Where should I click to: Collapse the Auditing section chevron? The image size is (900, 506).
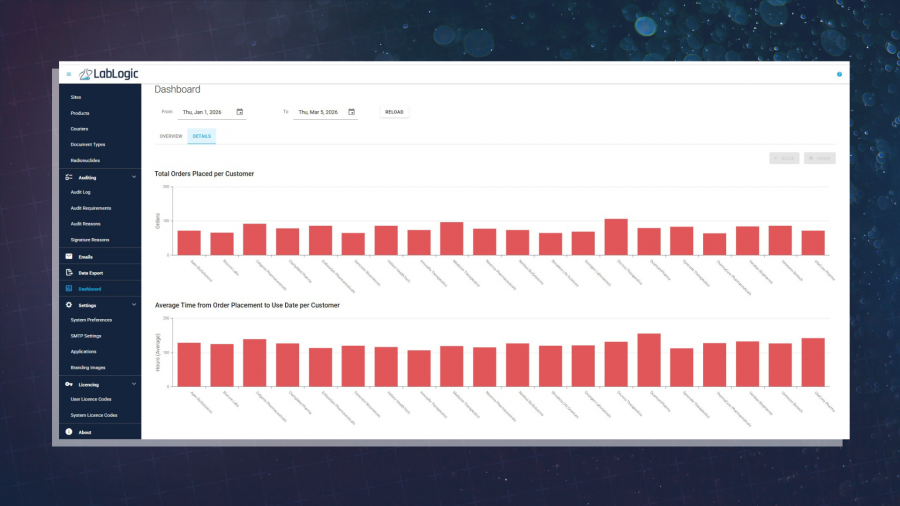(x=134, y=177)
